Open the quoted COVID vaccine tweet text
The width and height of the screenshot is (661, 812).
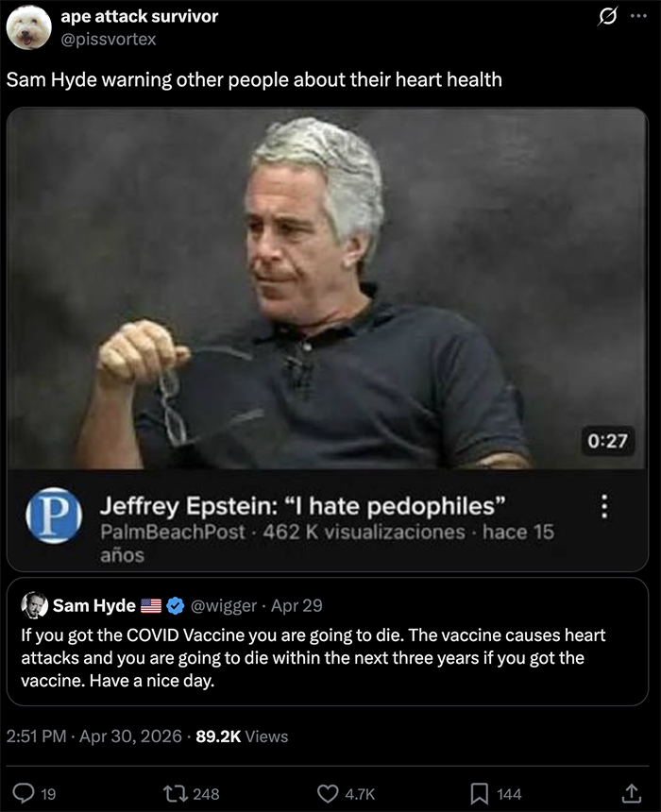click(x=313, y=658)
